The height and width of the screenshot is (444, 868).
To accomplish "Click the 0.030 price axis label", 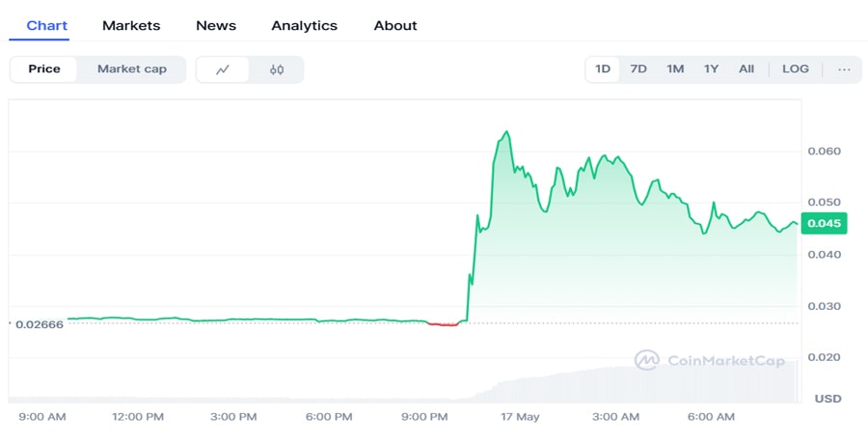I will [825, 307].
